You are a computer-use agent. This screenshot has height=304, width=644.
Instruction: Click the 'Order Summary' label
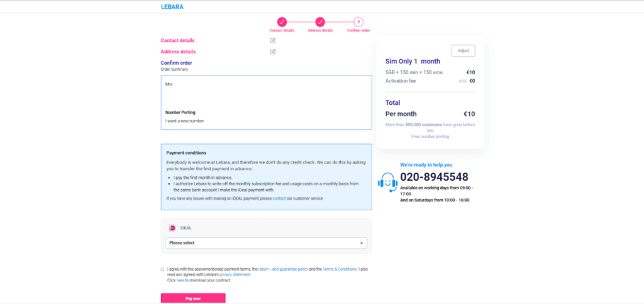[174, 69]
